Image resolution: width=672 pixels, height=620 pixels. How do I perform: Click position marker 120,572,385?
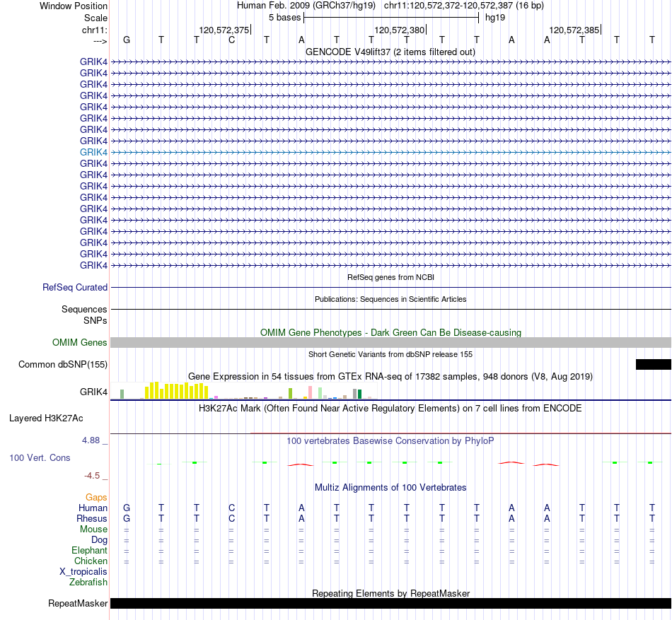tap(574, 30)
